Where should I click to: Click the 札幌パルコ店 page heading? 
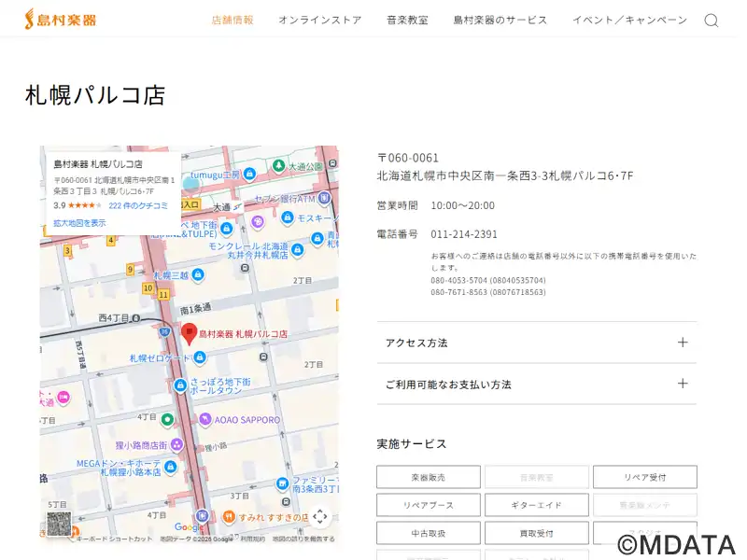point(95,95)
